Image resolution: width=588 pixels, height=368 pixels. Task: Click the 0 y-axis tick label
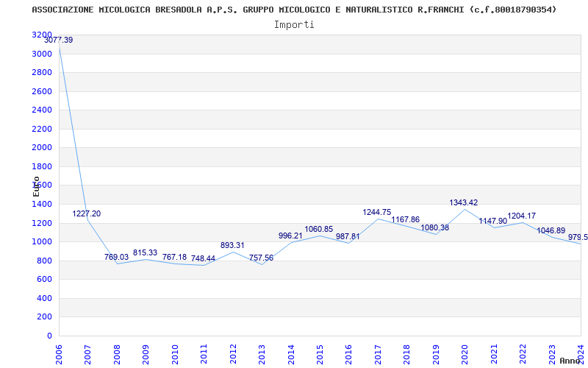pyautogui.click(x=49, y=336)
